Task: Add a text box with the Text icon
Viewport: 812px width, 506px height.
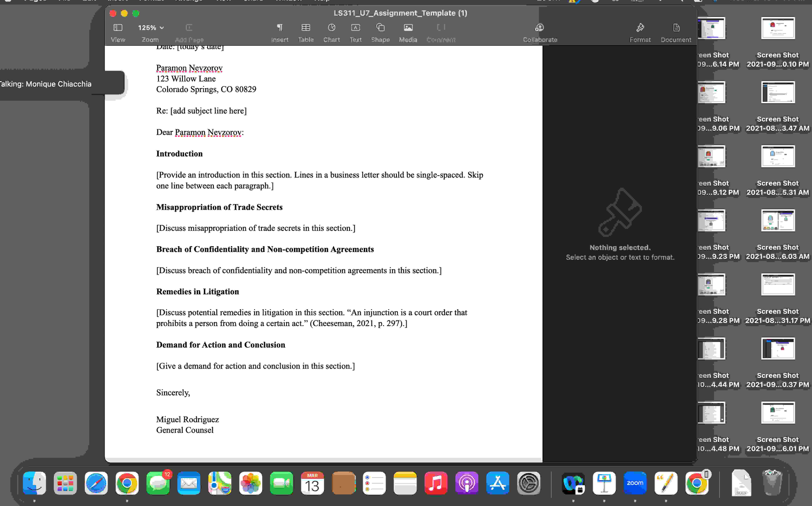Action: [355, 32]
